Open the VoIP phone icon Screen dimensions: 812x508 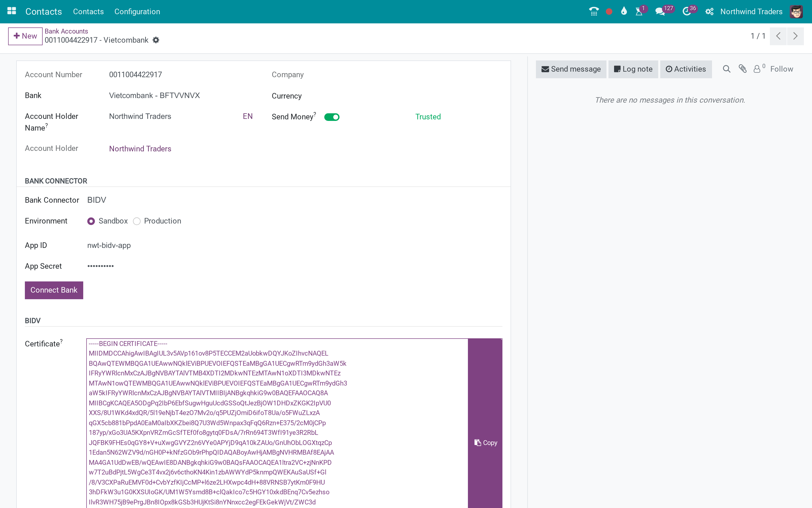(594, 11)
